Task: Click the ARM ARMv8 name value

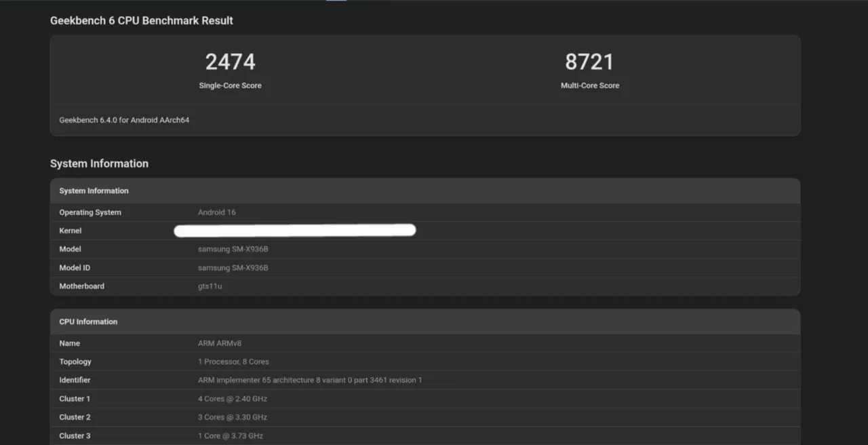Action: (x=220, y=343)
